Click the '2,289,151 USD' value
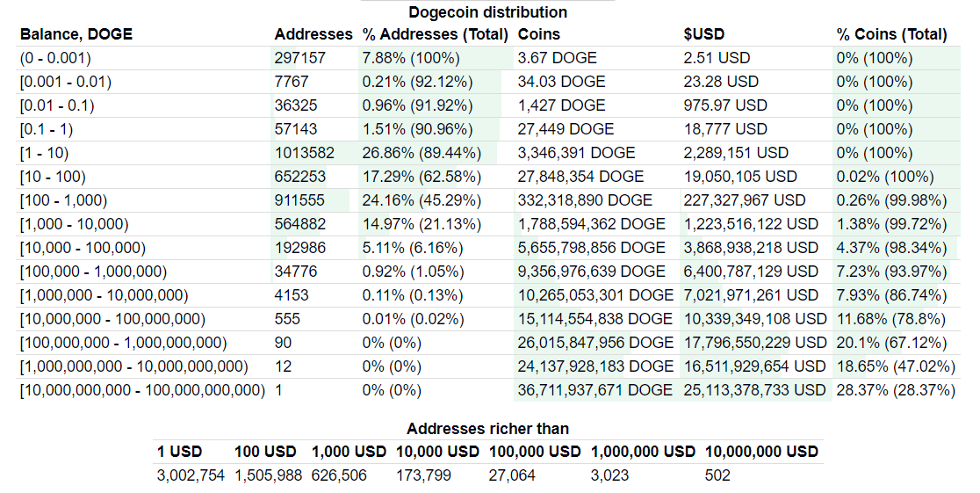The image size is (980, 493). (x=736, y=153)
